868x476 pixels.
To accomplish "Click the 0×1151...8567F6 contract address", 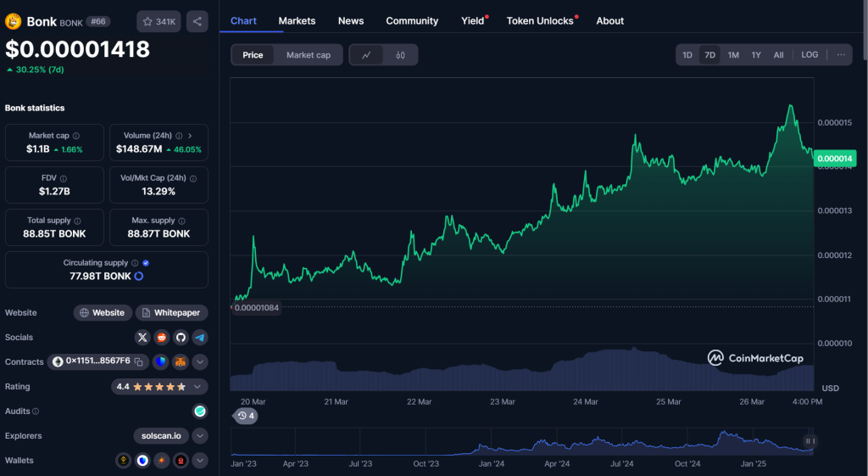I will click(97, 361).
